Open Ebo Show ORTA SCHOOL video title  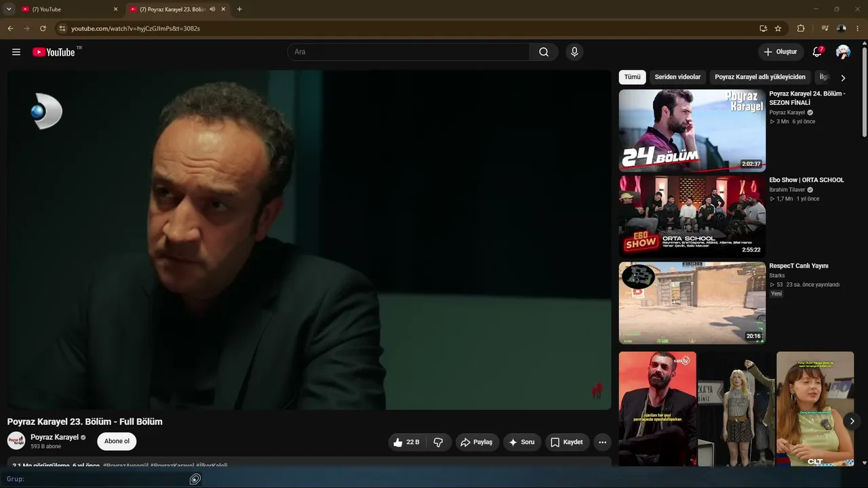806,180
